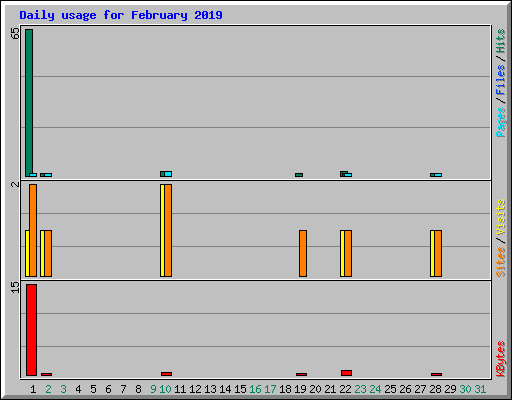Click day label "5" on x-axis
This screenshot has height=400, width=512.
click(93, 389)
